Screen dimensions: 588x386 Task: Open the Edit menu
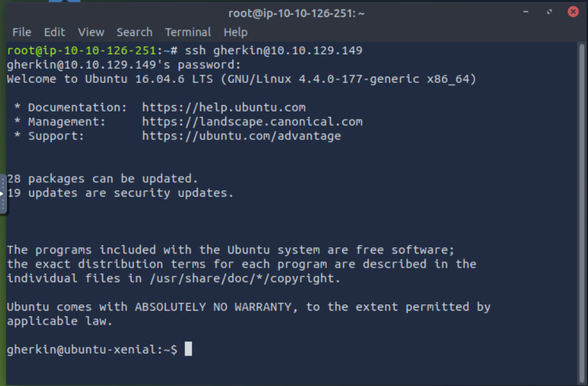pos(54,32)
